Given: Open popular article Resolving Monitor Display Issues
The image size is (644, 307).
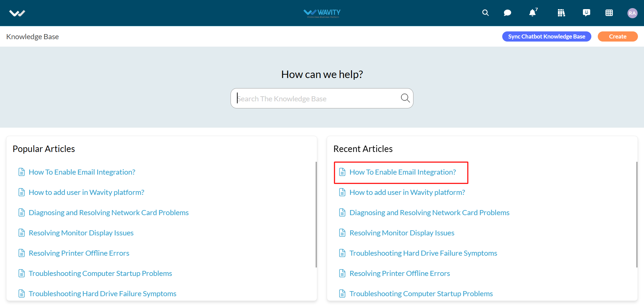Looking at the screenshot, I should (81, 233).
